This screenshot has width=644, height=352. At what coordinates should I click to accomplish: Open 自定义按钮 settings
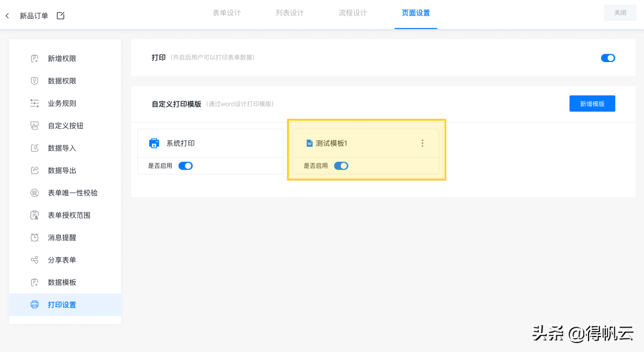[65, 126]
